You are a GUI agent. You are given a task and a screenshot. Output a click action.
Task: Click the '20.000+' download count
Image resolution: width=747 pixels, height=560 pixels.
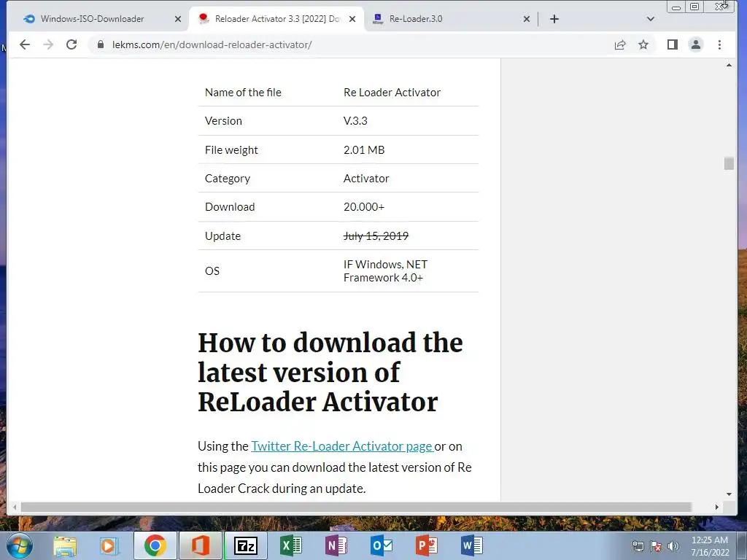pyautogui.click(x=364, y=207)
